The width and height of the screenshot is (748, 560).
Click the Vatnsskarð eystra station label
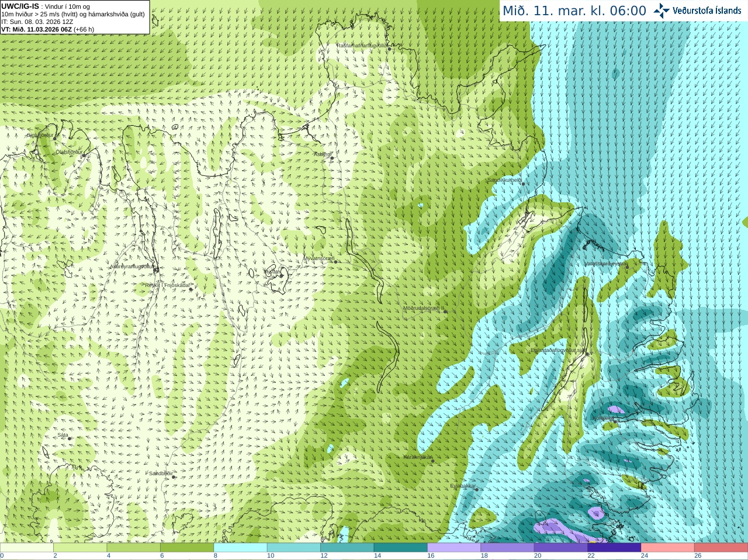pyautogui.click(x=605, y=264)
